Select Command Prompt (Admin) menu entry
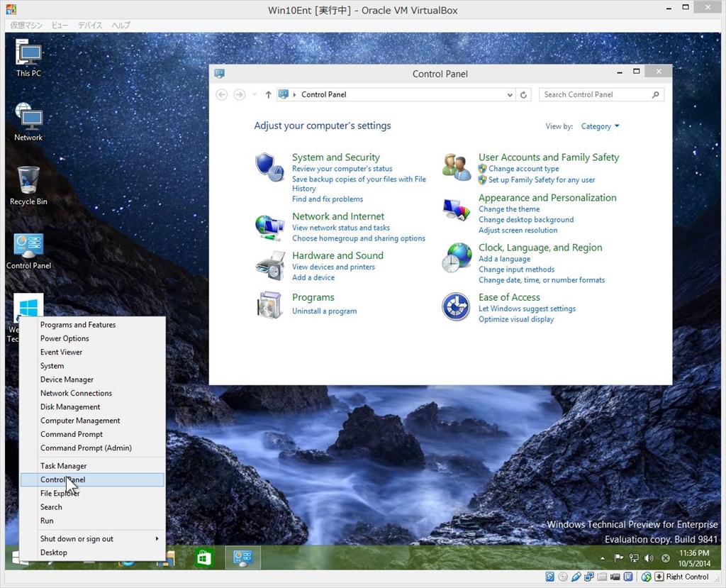The image size is (726, 588). (x=86, y=448)
